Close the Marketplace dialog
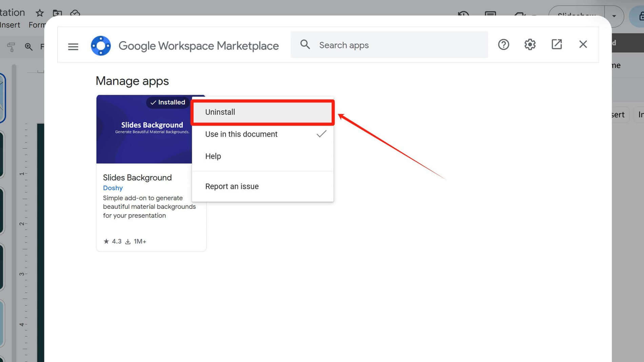This screenshot has height=362, width=644. point(583,44)
